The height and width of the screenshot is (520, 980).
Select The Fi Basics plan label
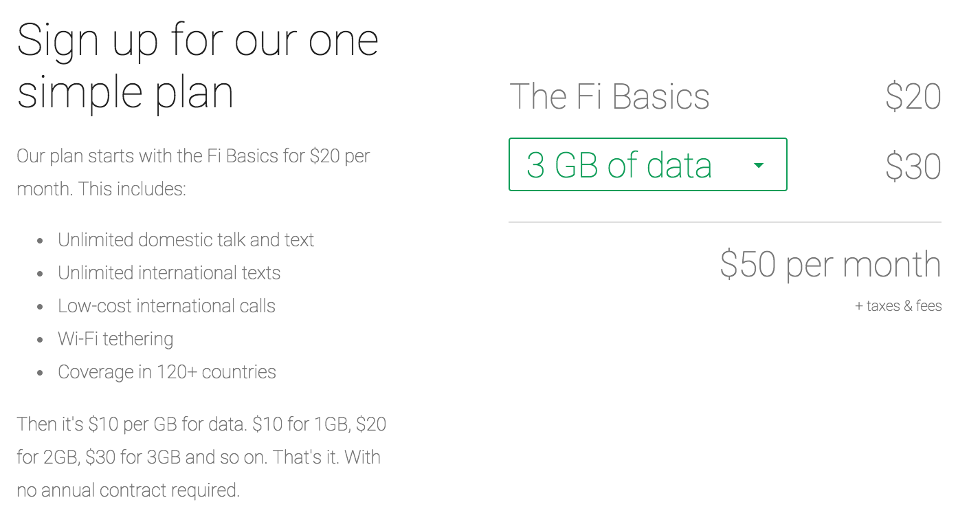coord(610,96)
